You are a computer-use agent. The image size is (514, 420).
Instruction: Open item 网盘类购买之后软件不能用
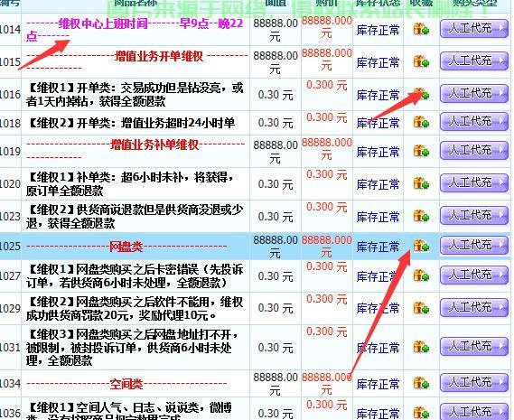coord(135,309)
